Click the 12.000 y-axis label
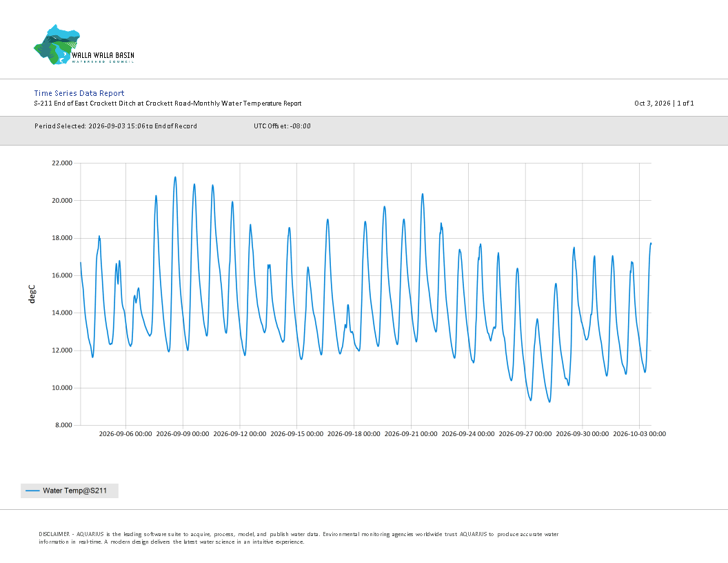Screen dimensions: 728x563 click(x=62, y=350)
